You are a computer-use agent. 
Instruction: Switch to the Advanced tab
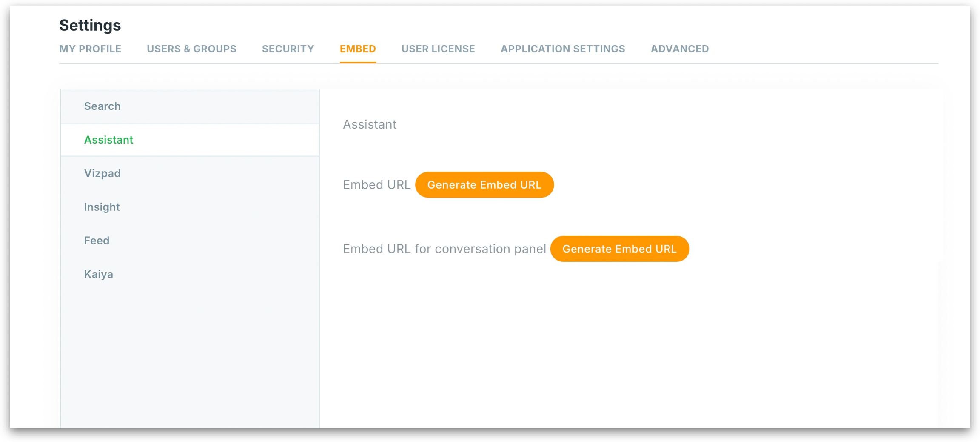pos(680,49)
